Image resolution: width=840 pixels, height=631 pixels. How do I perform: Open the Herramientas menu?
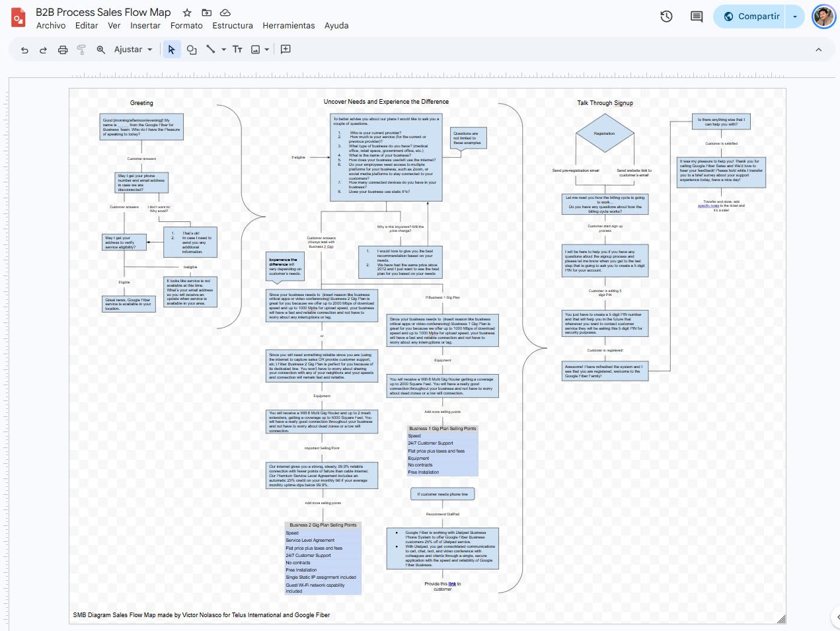(289, 26)
